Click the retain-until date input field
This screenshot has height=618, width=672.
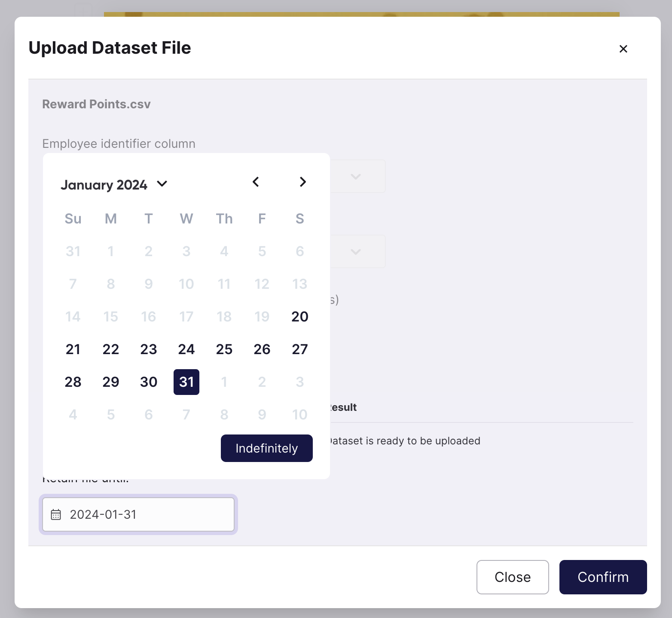pos(138,514)
